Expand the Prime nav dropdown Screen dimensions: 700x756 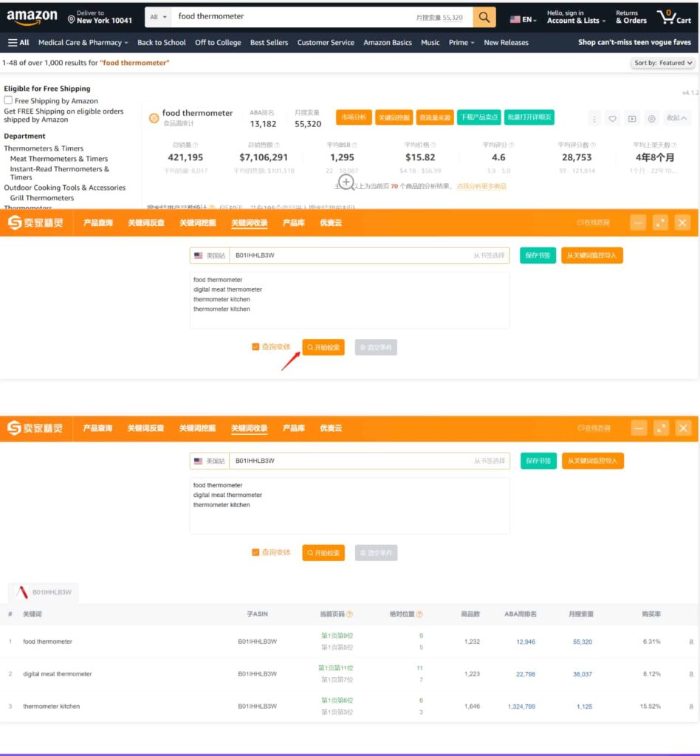click(461, 42)
